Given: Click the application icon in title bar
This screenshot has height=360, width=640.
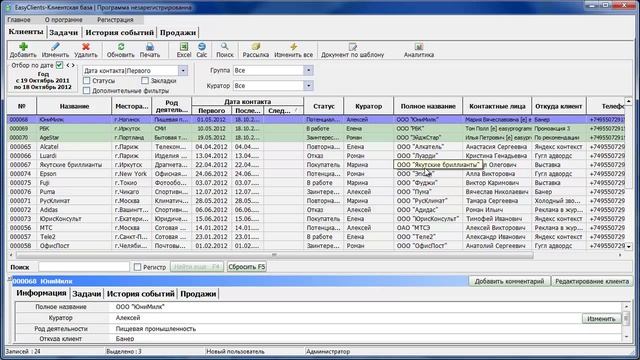Looking at the screenshot, I should pos(8,7).
